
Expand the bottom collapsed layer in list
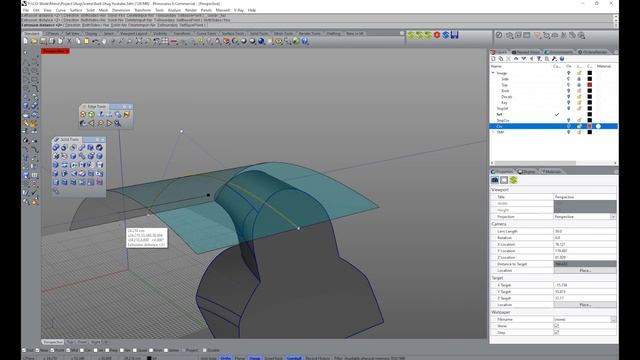click(493, 132)
